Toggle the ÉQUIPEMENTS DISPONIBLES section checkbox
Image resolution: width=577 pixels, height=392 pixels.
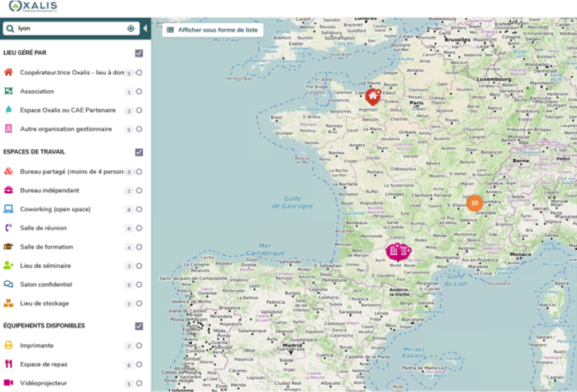pyautogui.click(x=138, y=326)
